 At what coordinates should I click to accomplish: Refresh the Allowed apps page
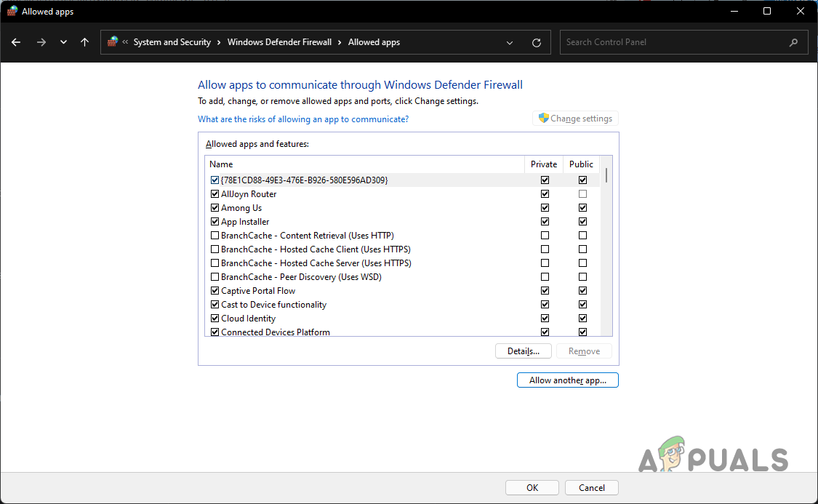click(x=537, y=42)
